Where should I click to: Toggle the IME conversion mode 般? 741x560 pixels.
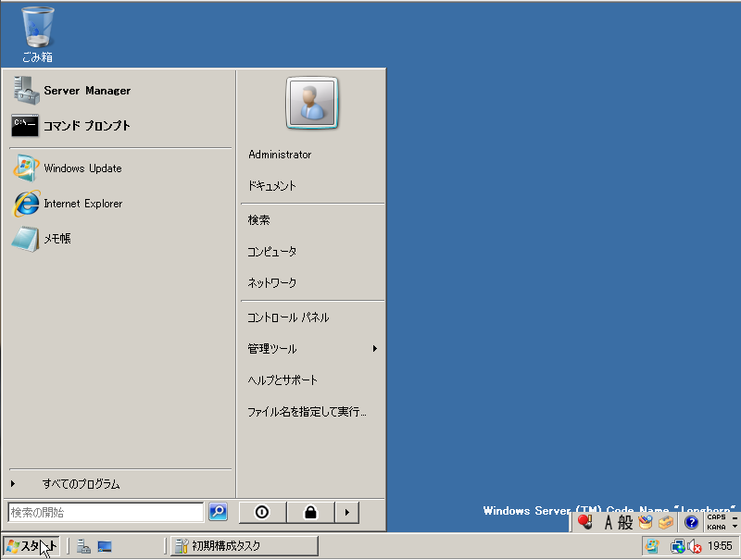point(624,522)
